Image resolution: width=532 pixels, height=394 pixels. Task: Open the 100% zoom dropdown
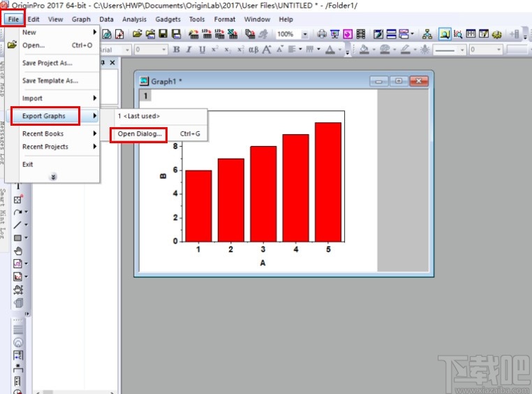click(x=305, y=34)
